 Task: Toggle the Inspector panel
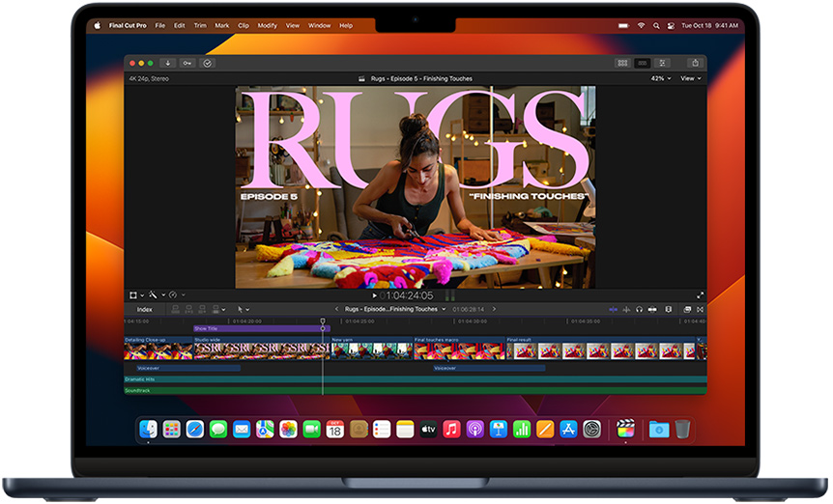click(x=663, y=63)
